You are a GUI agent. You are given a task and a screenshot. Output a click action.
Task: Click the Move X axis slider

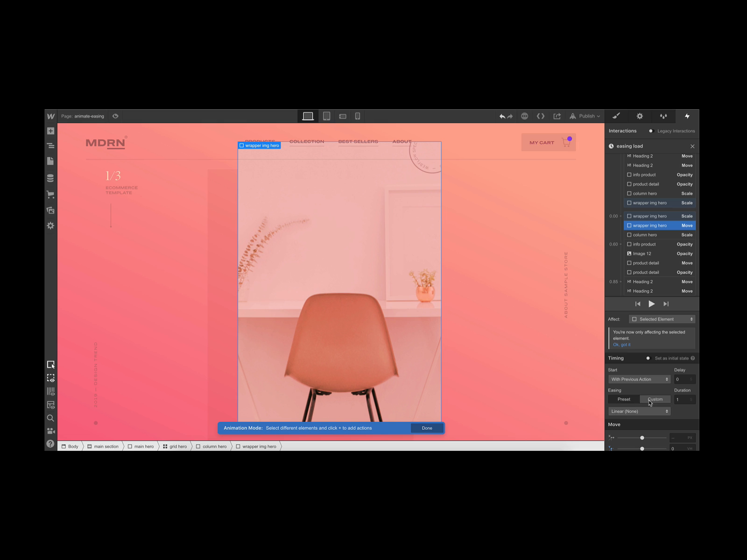tap(642, 438)
